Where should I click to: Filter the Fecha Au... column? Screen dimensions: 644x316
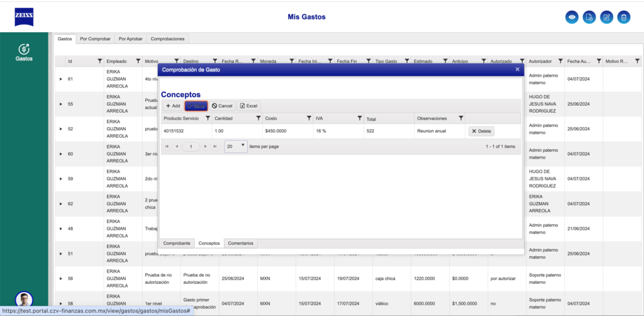[x=599, y=61]
